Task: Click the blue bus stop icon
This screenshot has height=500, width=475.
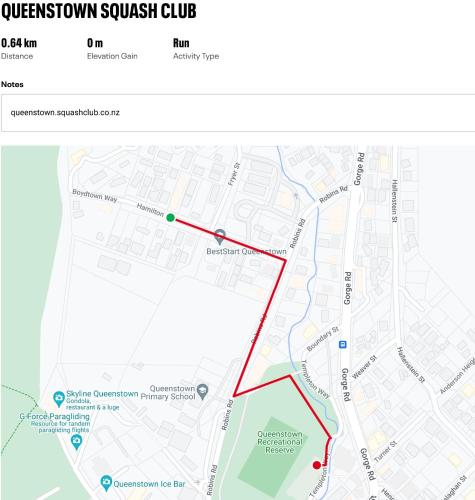Action: click(x=342, y=344)
